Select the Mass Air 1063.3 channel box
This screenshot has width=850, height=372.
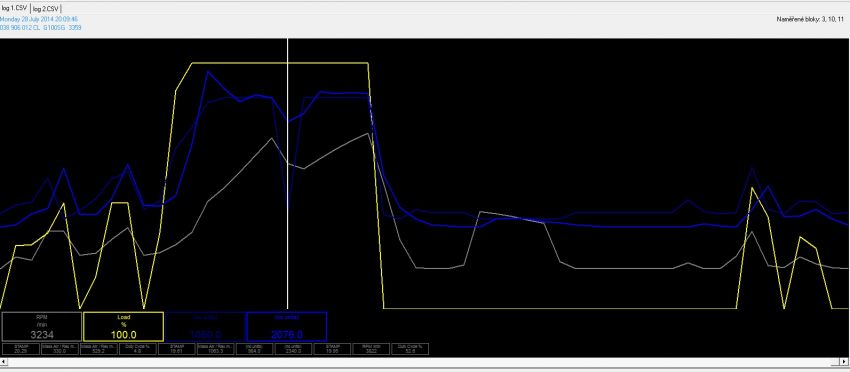pos(216,349)
